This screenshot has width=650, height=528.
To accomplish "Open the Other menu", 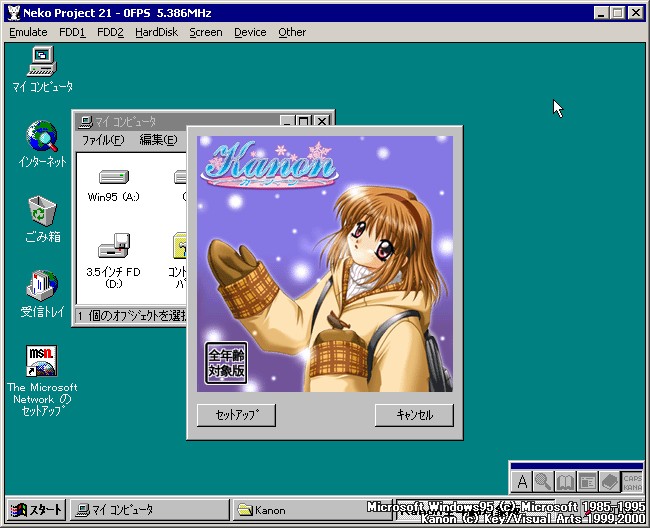I will tap(292, 32).
